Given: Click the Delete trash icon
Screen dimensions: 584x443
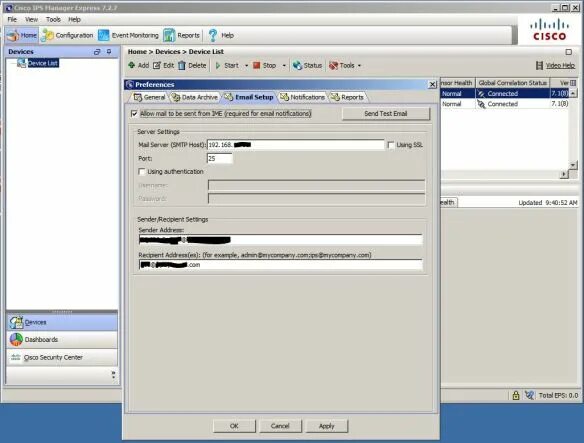Looking at the screenshot, I should 181,66.
